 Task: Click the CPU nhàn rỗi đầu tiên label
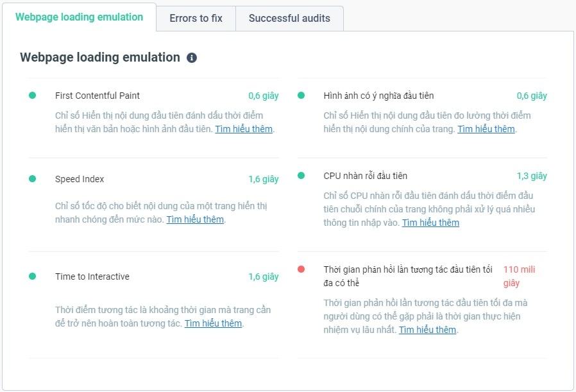coord(365,176)
